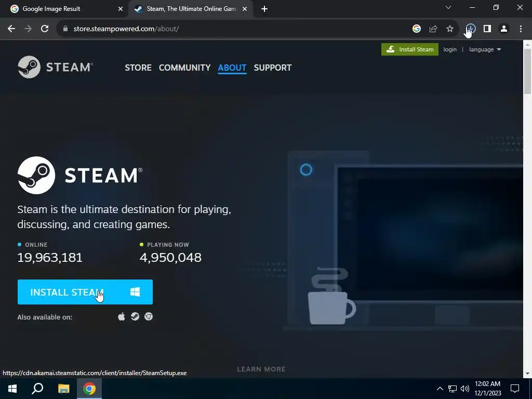Close the Google Image Result tab
The height and width of the screenshot is (399, 532).
121,9
